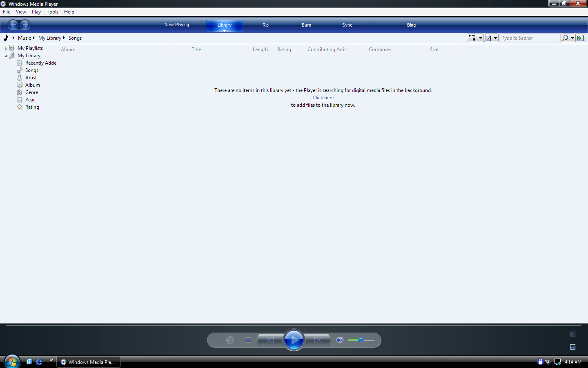
Task: Switch to compact mode icon
Action: [x=573, y=347]
